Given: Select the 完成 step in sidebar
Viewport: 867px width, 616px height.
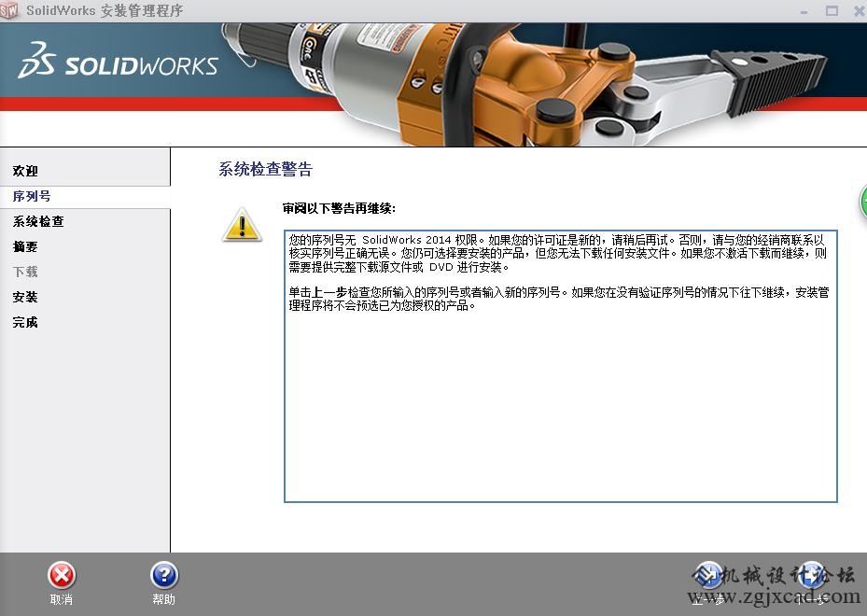Looking at the screenshot, I should pyautogui.click(x=25, y=322).
